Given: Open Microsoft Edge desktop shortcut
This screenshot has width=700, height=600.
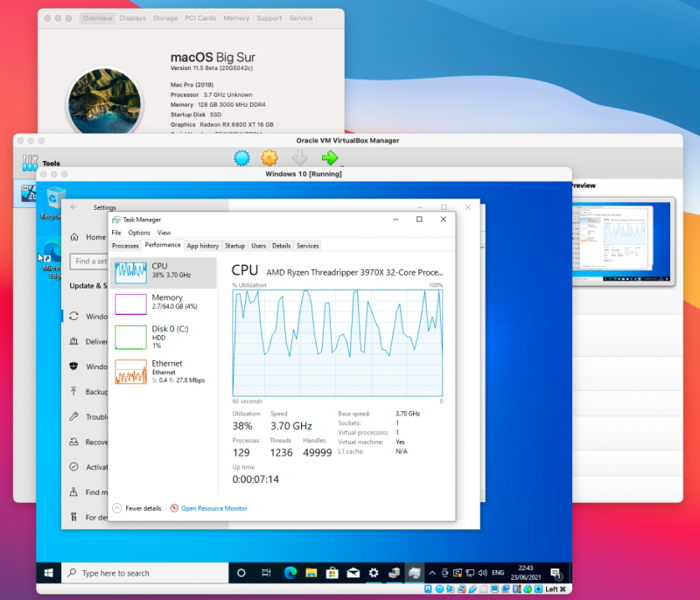Looking at the screenshot, I should [x=52, y=260].
